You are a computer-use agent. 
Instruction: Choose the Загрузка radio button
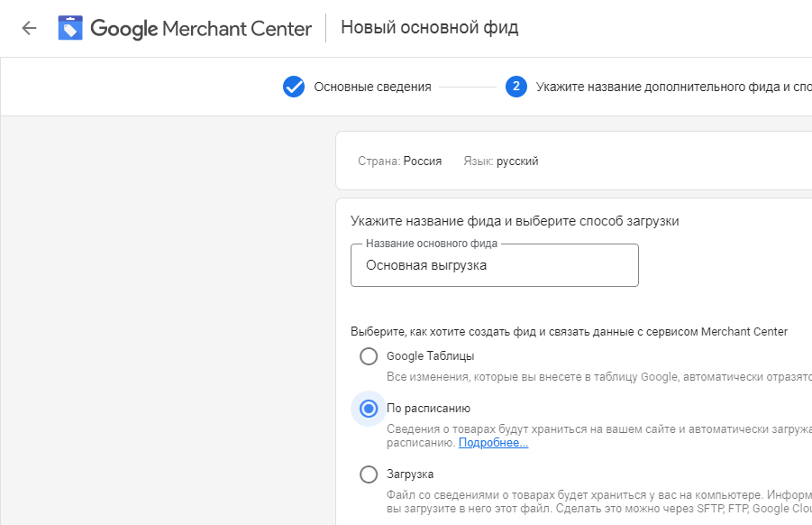click(369, 474)
